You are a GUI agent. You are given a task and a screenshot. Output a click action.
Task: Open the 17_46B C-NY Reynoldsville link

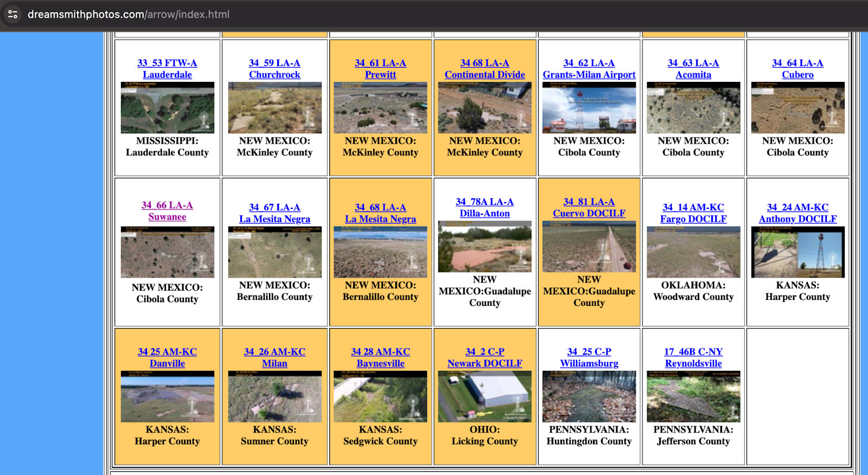(x=693, y=357)
